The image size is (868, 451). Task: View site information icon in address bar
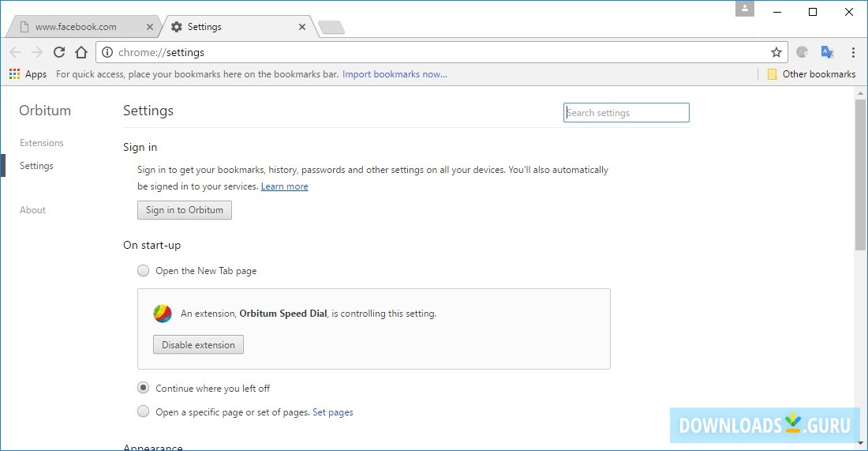pyautogui.click(x=107, y=52)
